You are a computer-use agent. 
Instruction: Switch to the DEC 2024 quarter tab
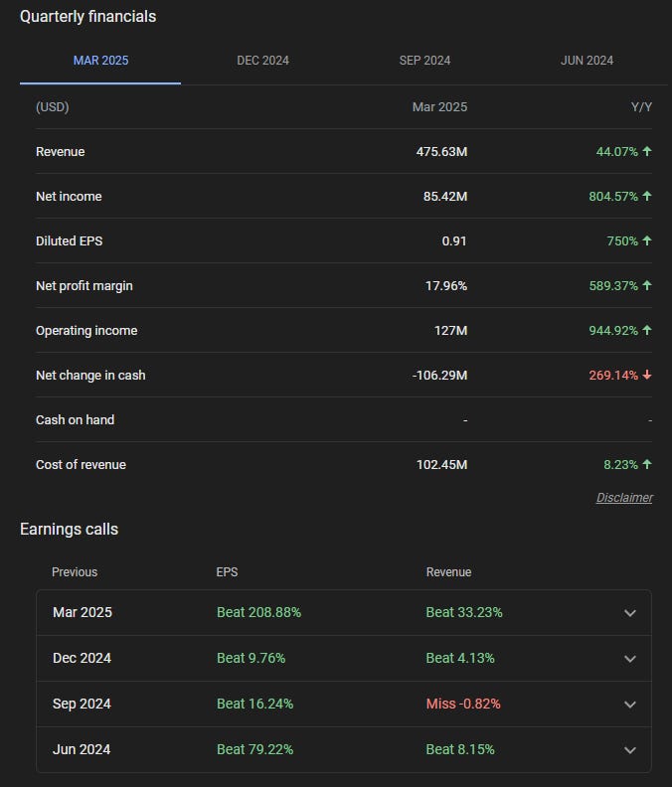(262, 61)
